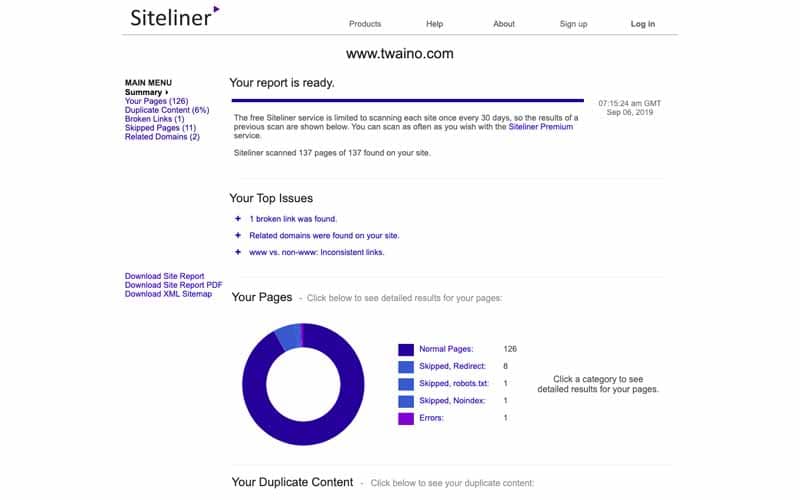Expand the plus beside related domains issue

tap(238, 235)
